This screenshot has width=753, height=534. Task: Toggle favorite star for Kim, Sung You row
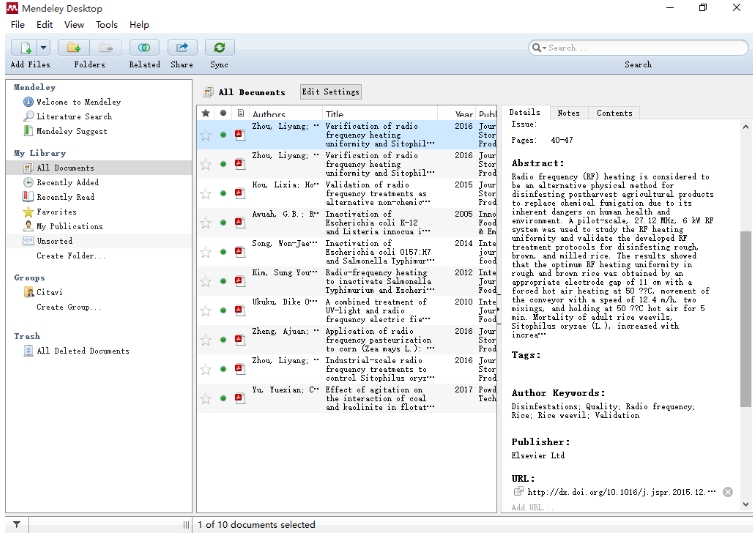coord(206,281)
